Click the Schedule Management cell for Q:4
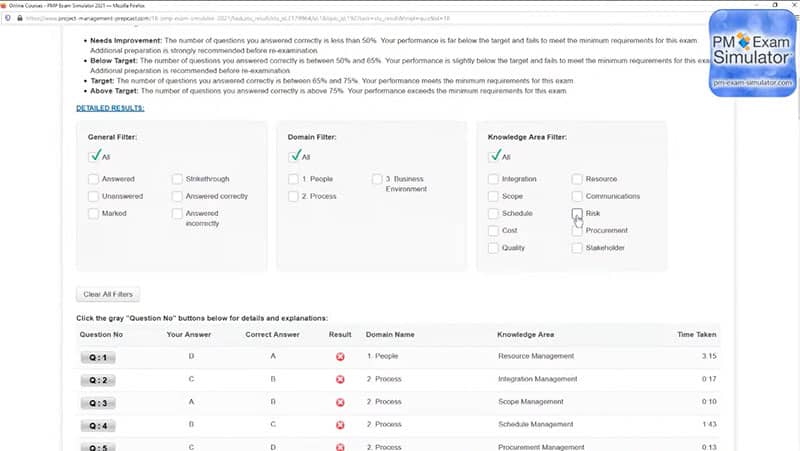This screenshot has width=800, height=451. (x=536, y=424)
